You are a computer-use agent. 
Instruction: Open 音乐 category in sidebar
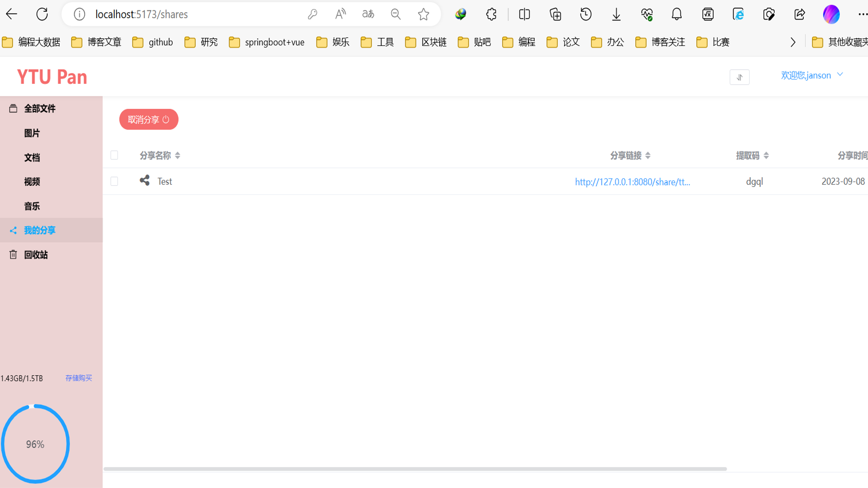pos(51,206)
